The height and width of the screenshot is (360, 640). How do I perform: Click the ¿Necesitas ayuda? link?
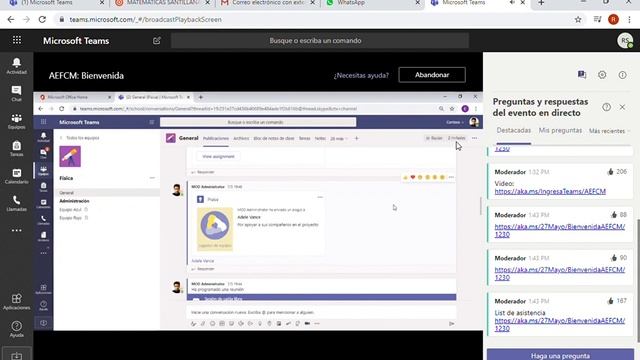(361, 76)
